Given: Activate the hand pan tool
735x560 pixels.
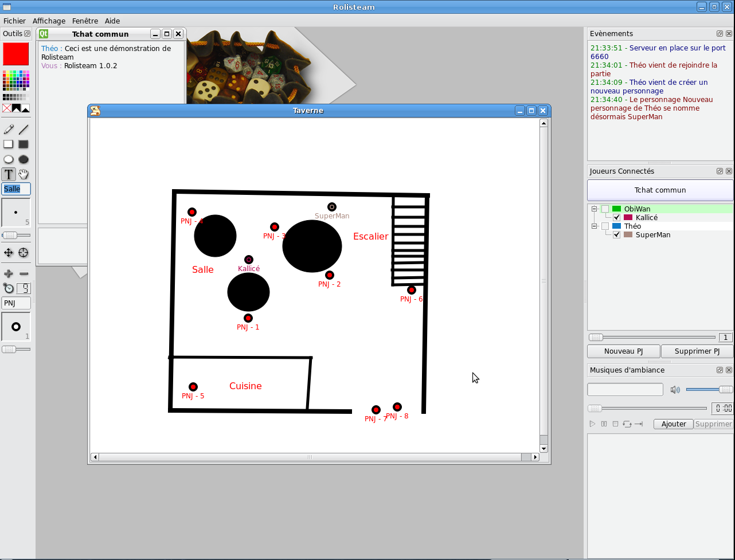Looking at the screenshot, I should point(24,174).
